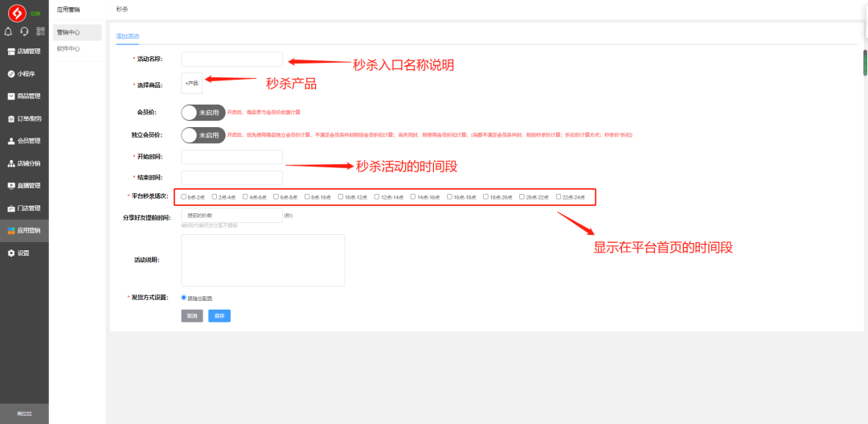Focus the 活动名称 input field
This screenshot has width=868, height=424.
[x=232, y=60]
